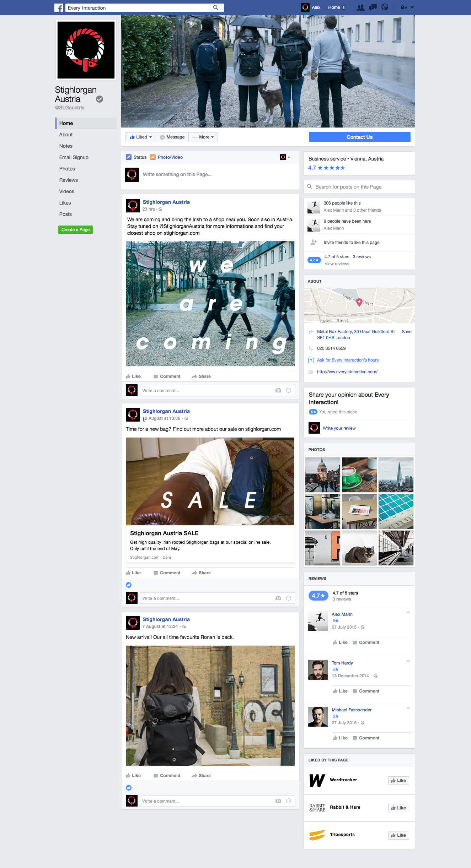Viewport: 471px width, 868px height.
Task: Open the privacy shortcuts lock icon
Action: coord(404,7)
